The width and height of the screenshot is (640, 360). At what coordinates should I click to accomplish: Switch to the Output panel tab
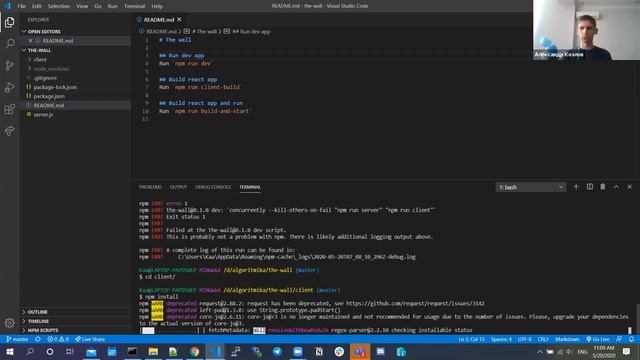click(x=178, y=187)
